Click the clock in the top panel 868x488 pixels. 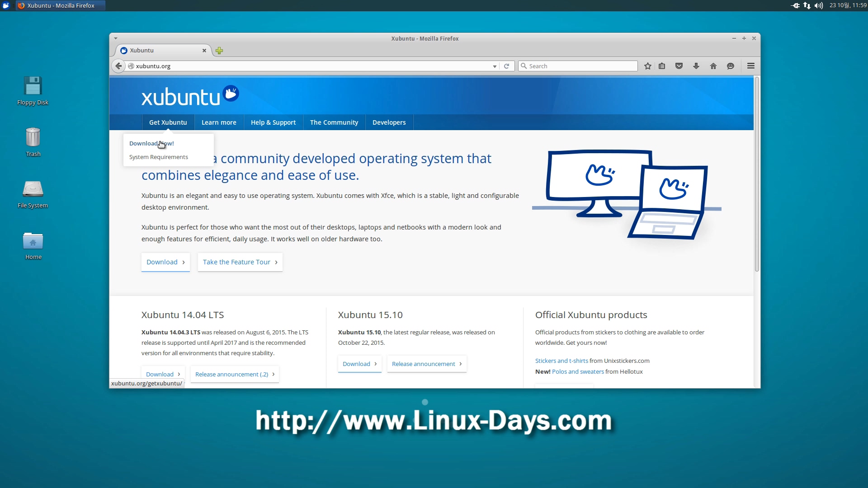point(848,5)
